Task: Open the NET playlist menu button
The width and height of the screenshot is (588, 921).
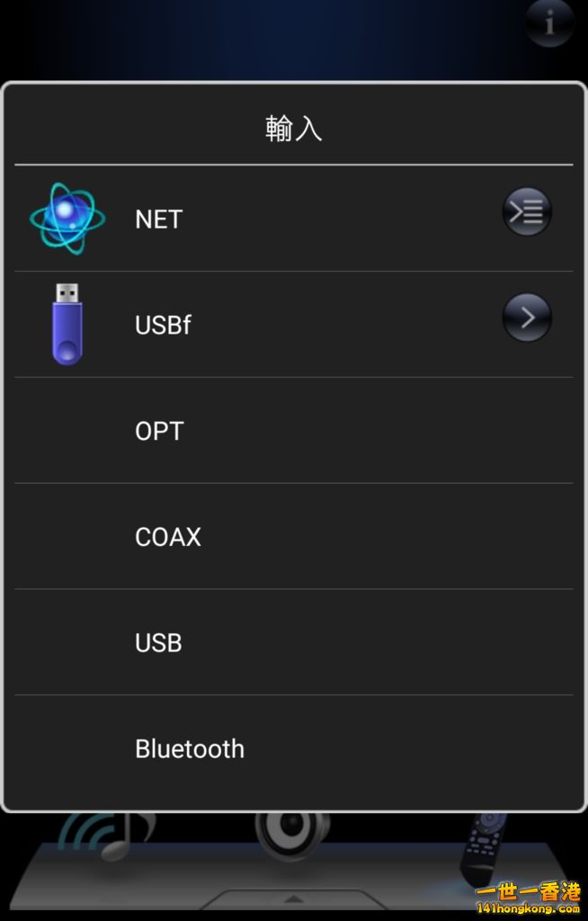Action: click(526, 212)
